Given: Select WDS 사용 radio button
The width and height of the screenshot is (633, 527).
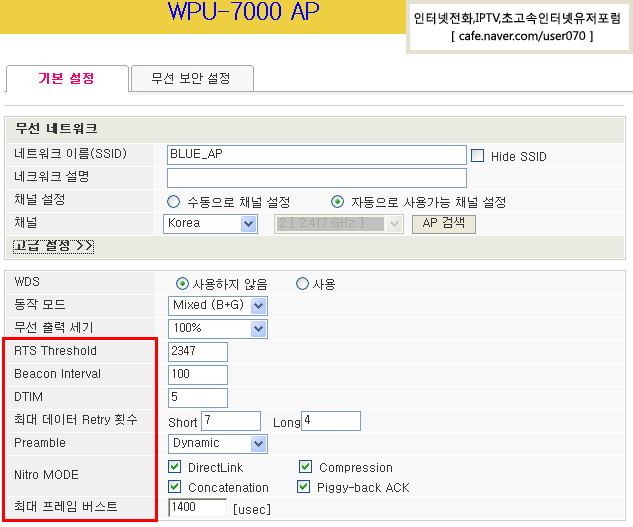Looking at the screenshot, I should coord(302,284).
